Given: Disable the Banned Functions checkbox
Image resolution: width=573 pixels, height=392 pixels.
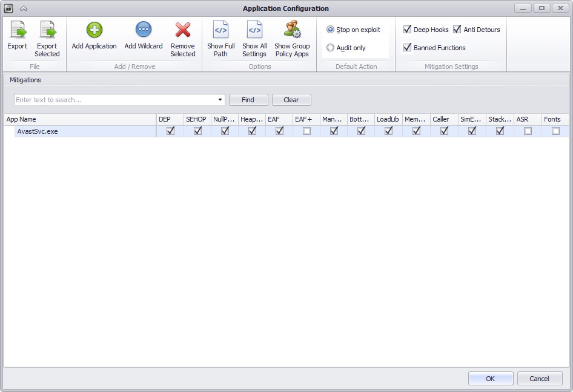Looking at the screenshot, I should click(x=408, y=48).
